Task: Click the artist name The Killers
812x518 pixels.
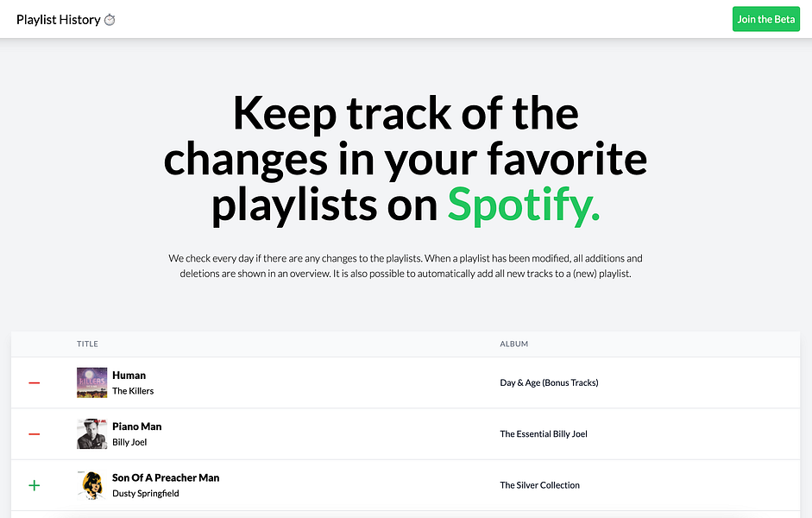Action: tap(133, 390)
